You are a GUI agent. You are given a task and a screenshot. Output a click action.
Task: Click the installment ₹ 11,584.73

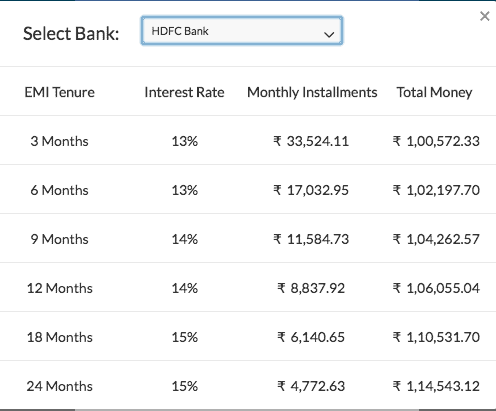click(x=311, y=239)
